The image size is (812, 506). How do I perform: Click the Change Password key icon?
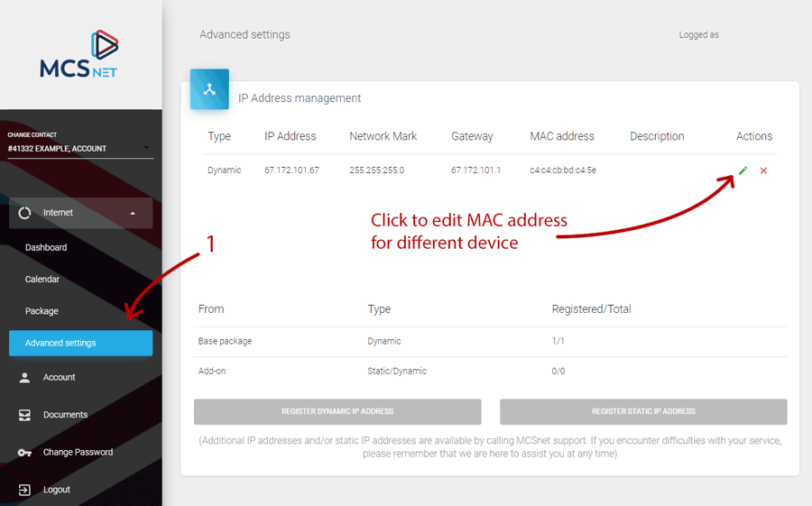coord(25,452)
